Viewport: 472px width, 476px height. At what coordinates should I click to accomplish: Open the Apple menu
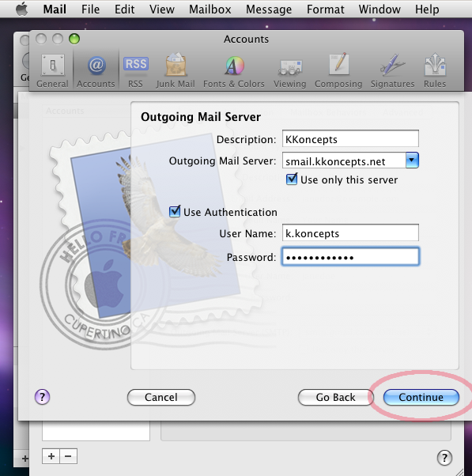[21, 9]
